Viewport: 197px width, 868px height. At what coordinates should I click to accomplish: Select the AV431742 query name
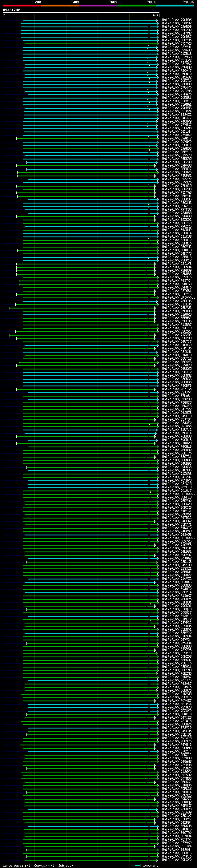pyautogui.click(x=11, y=10)
